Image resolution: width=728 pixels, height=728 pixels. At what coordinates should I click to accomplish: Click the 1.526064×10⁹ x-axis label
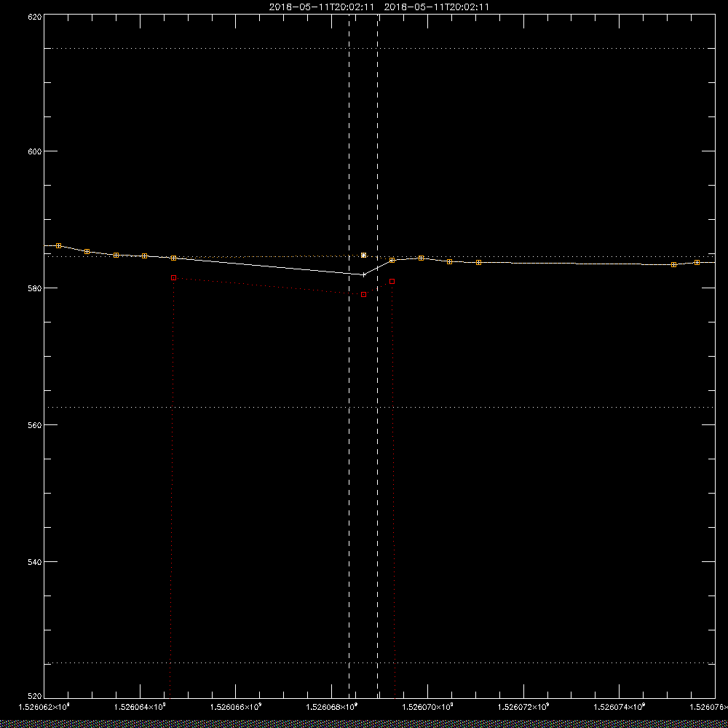[x=140, y=707]
